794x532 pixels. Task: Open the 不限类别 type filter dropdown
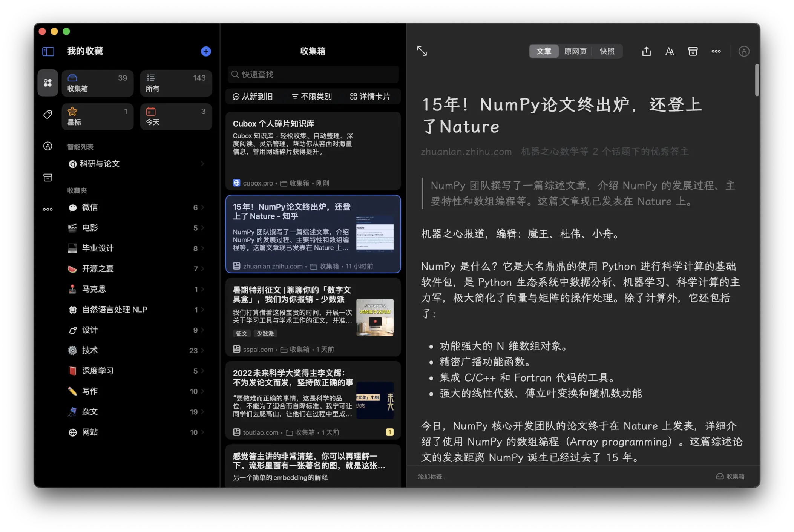coord(312,97)
